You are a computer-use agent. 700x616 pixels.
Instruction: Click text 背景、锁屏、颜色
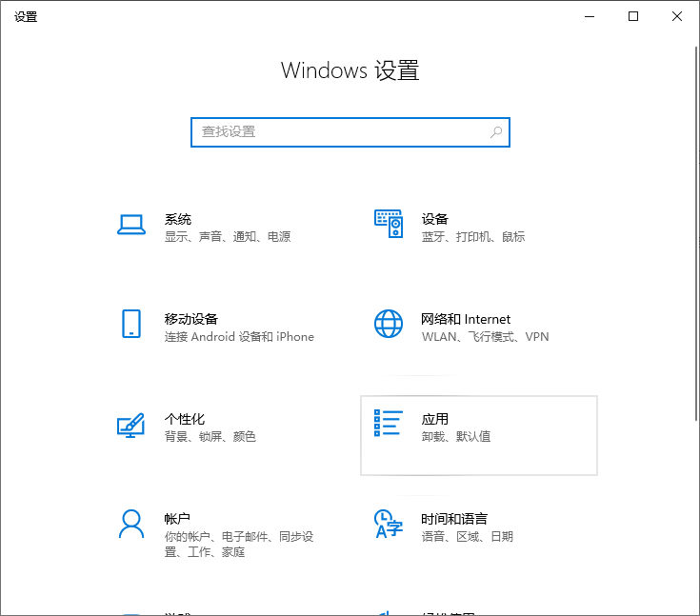click(x=210, y=436)
